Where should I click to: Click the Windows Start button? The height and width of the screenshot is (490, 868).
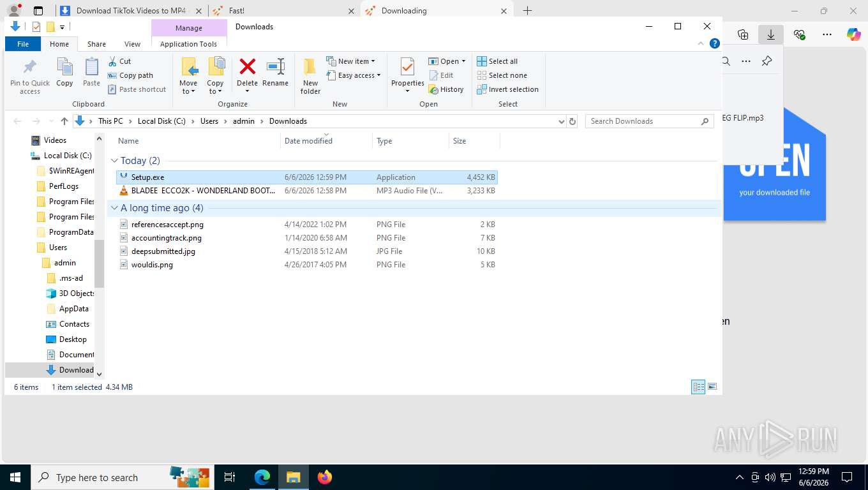click(15, 477)
